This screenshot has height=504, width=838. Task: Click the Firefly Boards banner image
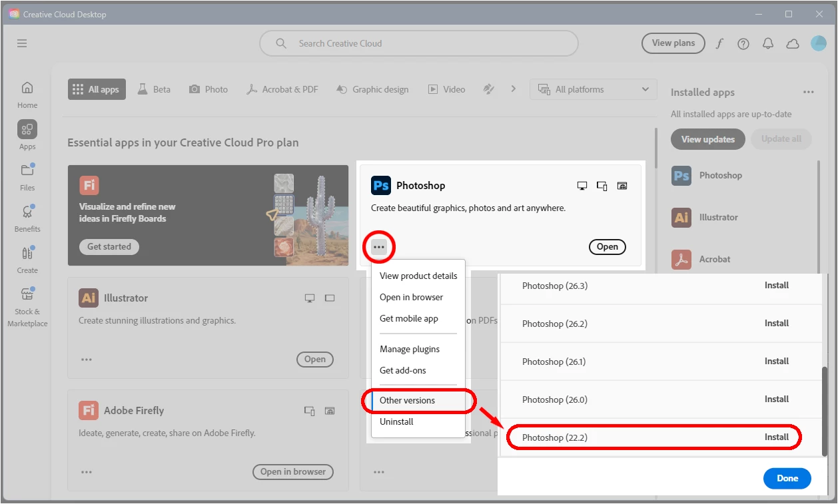click(x=208, y=216)
